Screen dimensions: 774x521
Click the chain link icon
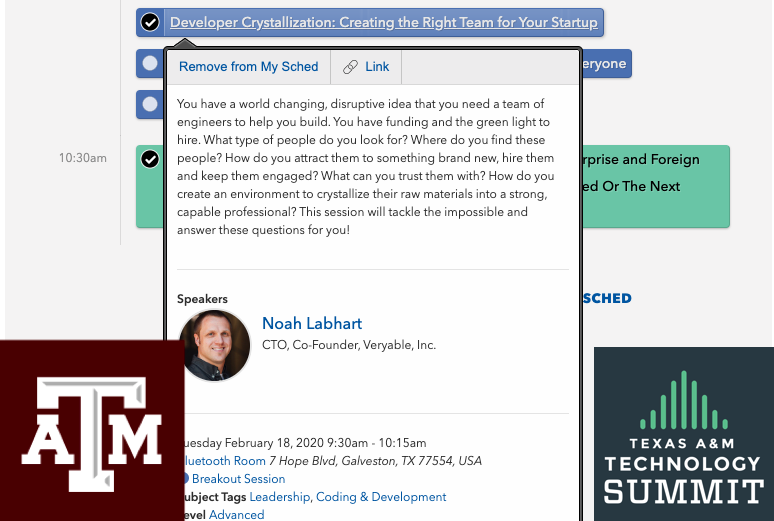350,67
